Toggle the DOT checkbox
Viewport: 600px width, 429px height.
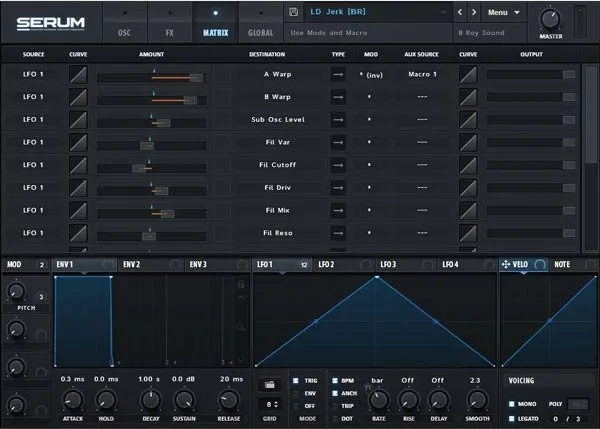[x=335, y=419]
